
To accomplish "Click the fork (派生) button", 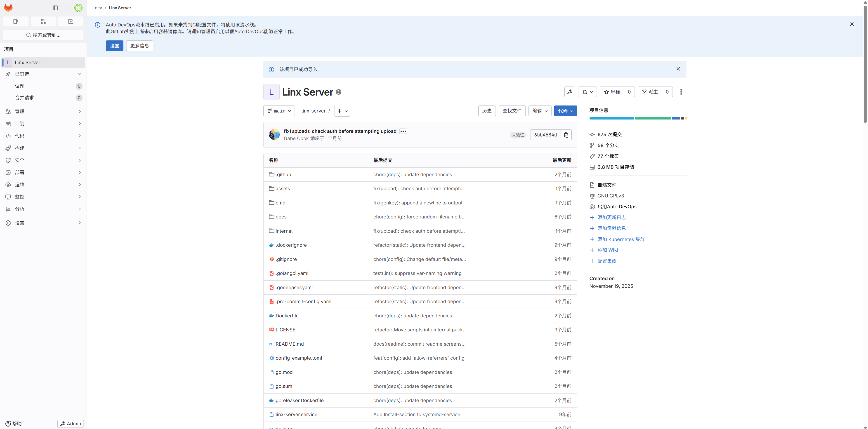I will (650, 92).
